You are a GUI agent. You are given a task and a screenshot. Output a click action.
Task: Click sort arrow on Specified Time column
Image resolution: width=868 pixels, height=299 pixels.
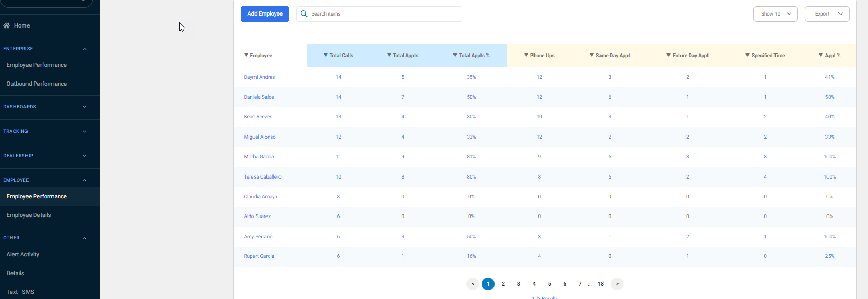(x=747, y=55)
